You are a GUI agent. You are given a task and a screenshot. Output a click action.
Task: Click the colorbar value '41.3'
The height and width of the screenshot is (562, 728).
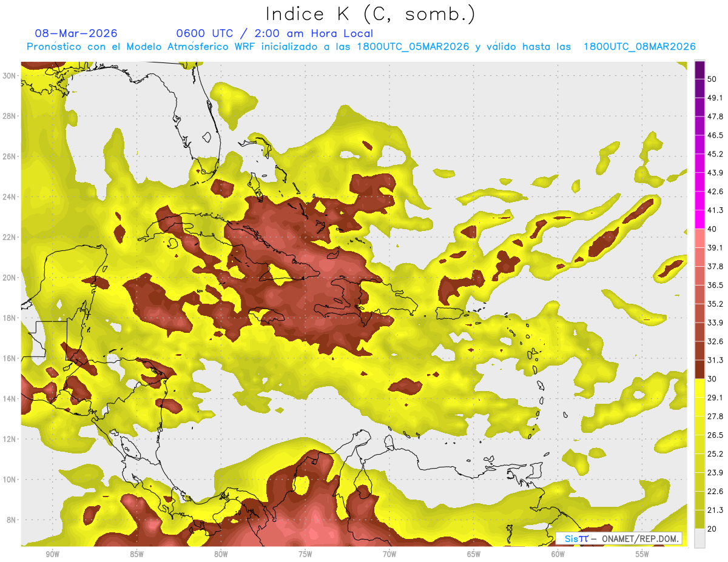pos(715,210)
